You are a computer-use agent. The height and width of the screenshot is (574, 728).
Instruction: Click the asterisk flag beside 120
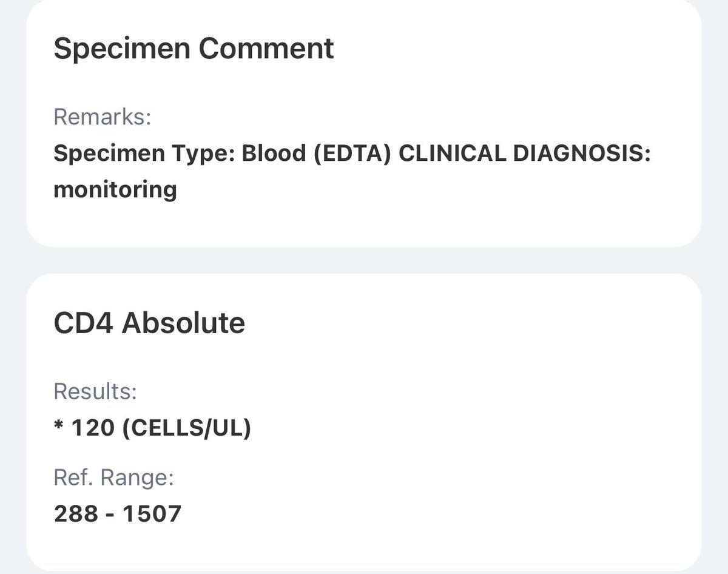point(58,427)
